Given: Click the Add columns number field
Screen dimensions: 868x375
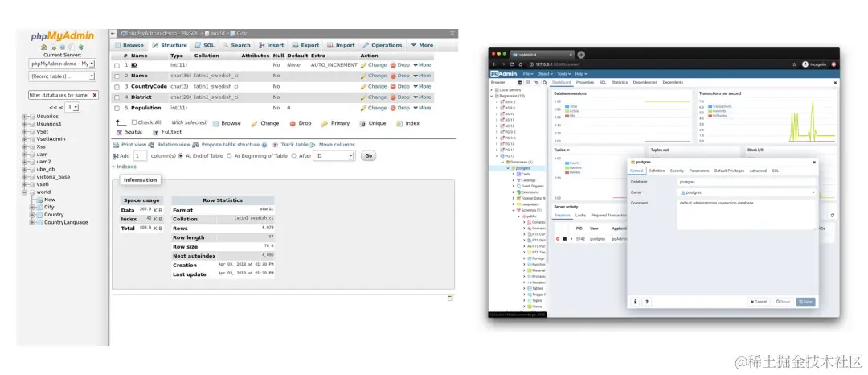Looking at the screenshot, I should tap(140, 156).
